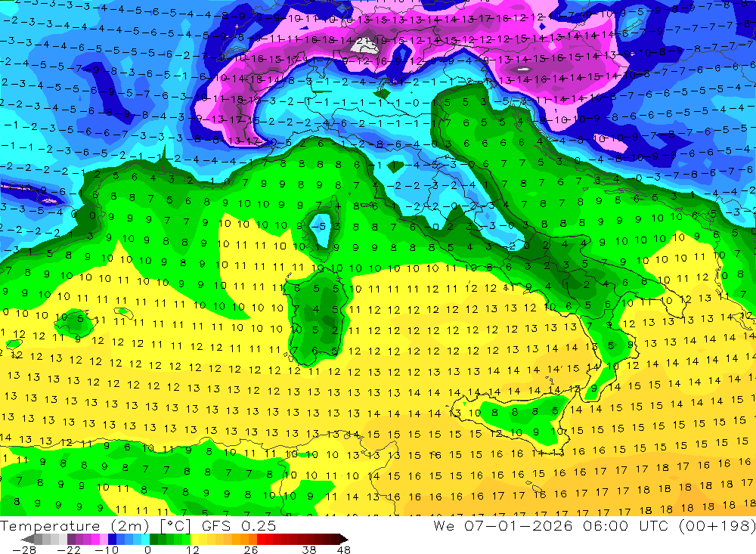Click the "Temperature (2m)" title text
This screenshot has width=756, height=554.
tap(75, 526)
